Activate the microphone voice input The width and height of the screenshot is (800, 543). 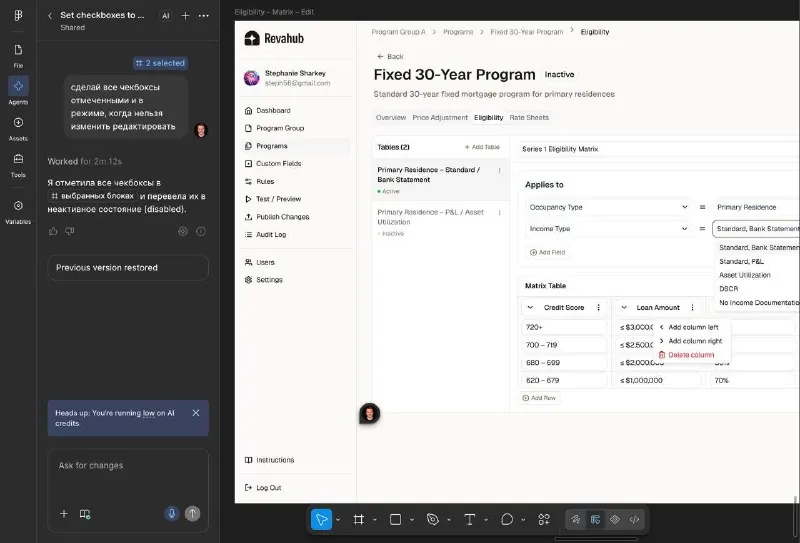coord(172,513)
